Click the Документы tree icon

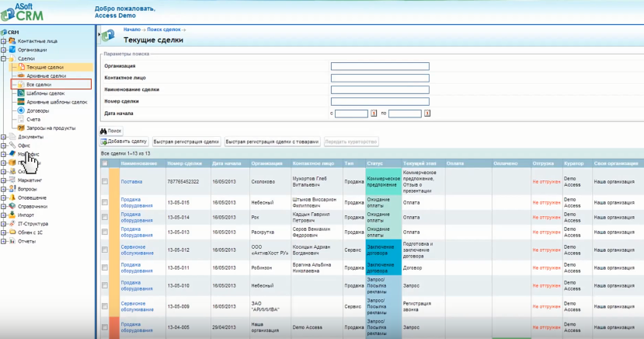click(x=12, y=137)
